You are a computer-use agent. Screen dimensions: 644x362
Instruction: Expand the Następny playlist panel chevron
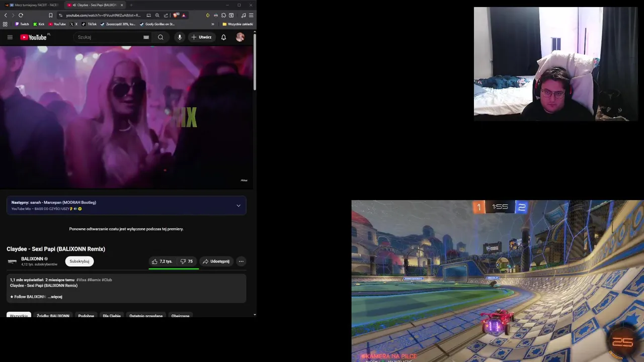[238, 205]
